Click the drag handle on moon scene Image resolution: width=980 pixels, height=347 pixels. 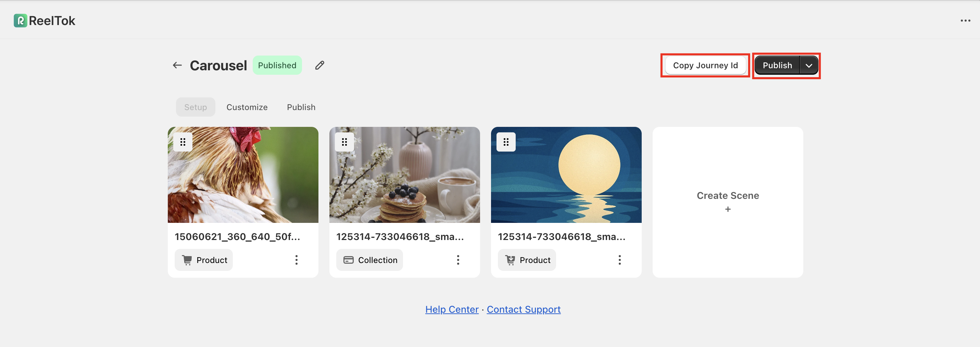point(506,142)
